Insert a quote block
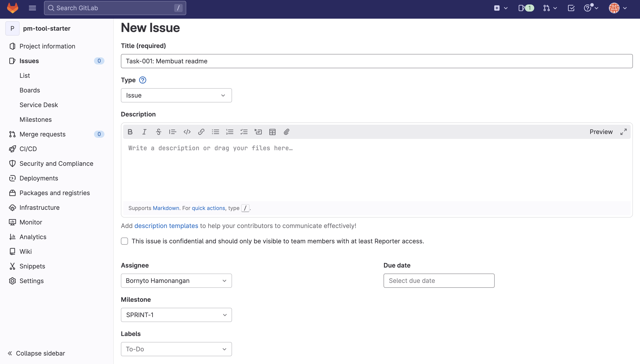Screen dimensions: 640x364 coord(173,132)
